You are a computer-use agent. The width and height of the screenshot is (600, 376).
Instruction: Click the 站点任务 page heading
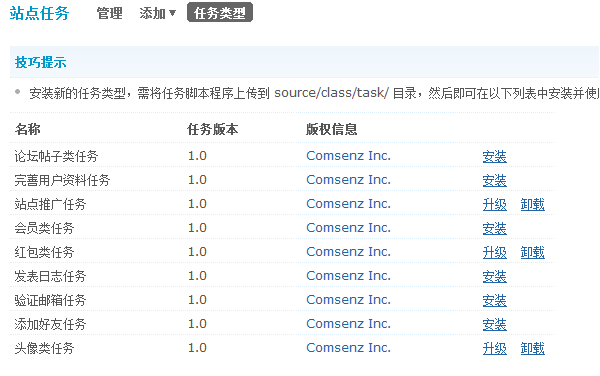click(x=39, y=13)
